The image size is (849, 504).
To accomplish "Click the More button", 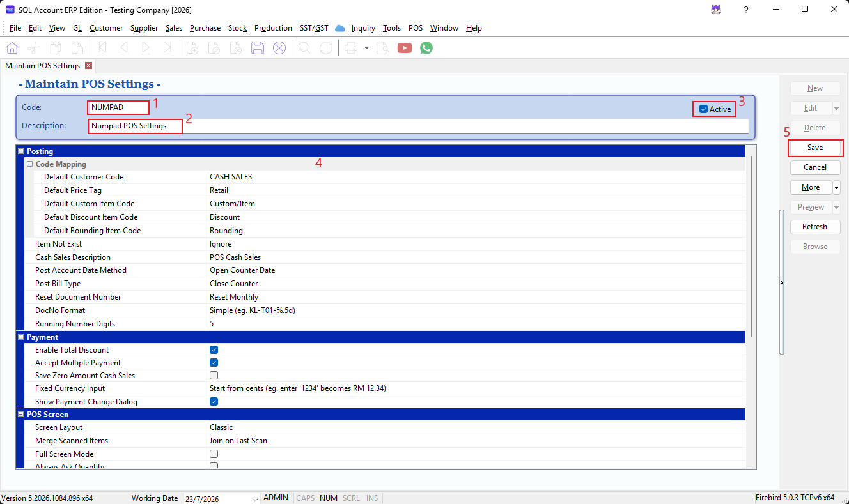I will pos(811,187).
